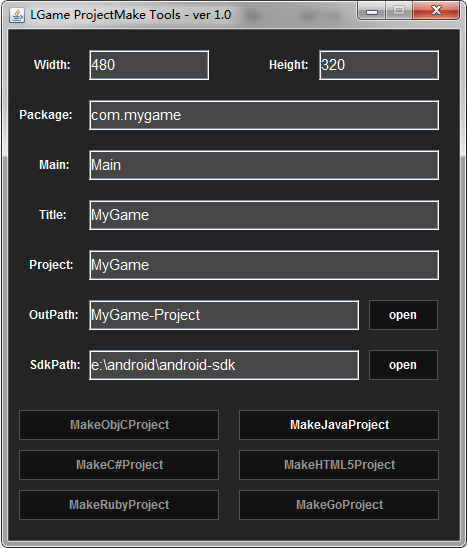The width and height of the screenshot is (467, 548).
Task: Click the MakeObjCProject button
Action: [x=119, y=425]
